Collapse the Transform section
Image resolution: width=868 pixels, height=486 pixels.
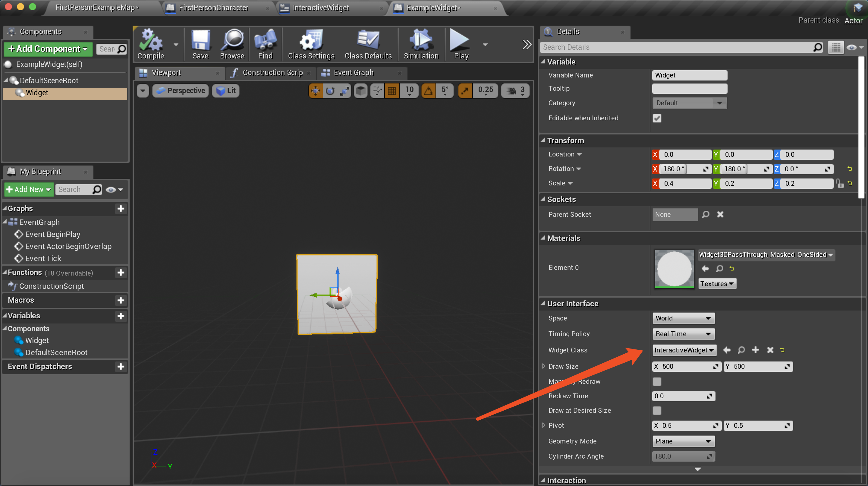click(543, 140)
